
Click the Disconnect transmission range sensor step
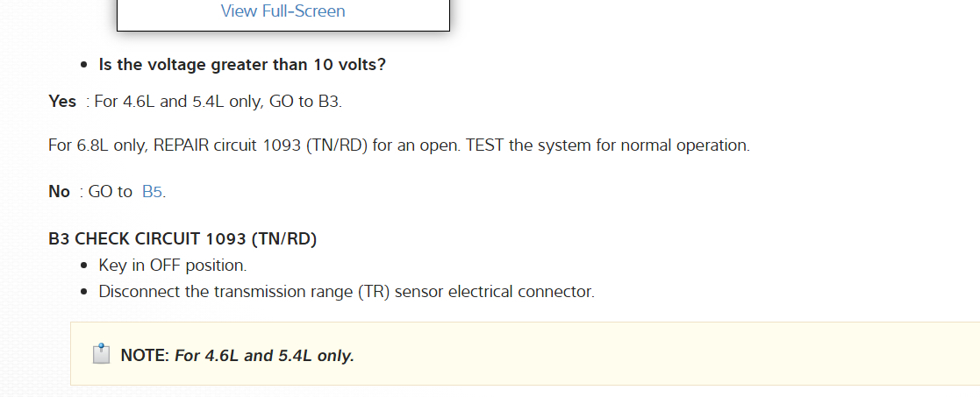pos(346,291)
